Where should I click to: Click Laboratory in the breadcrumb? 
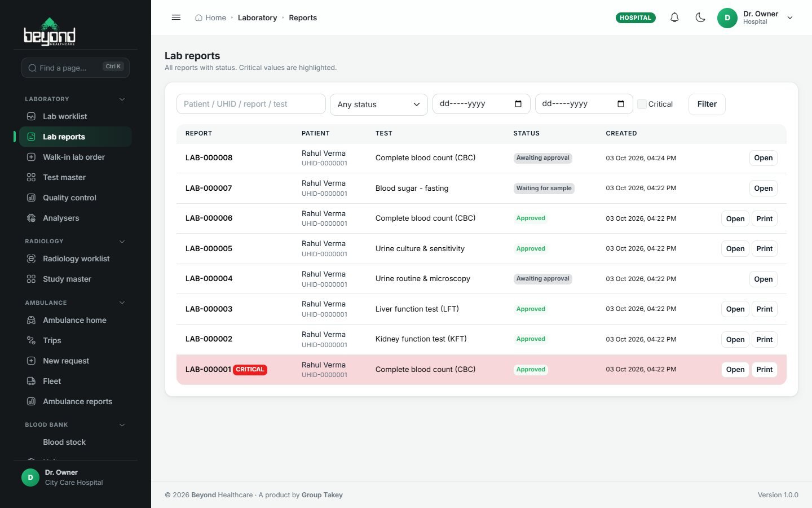click(x=257, y=17)
